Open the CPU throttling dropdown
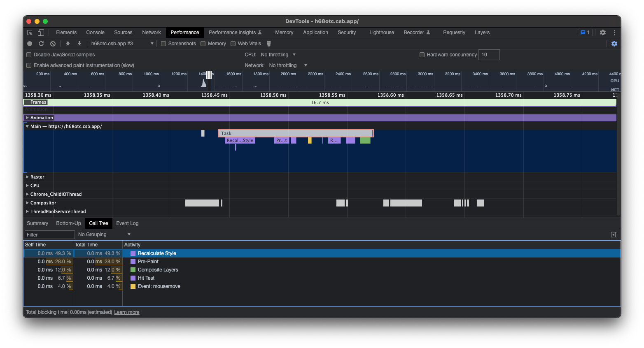The width and height of the screenshot is (644, 348). [278, 54]
